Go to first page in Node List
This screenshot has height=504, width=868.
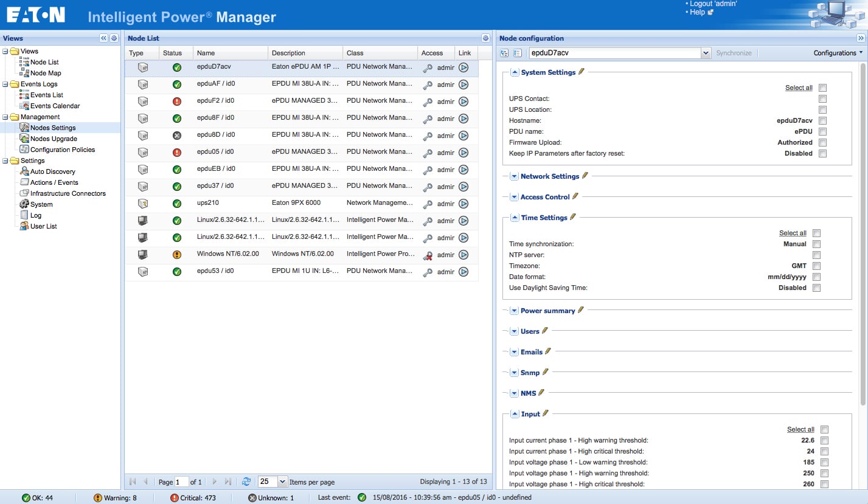pos(133,482)
